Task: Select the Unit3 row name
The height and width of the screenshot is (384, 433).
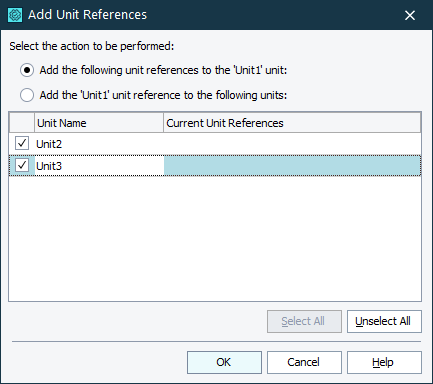Action: 49,166
